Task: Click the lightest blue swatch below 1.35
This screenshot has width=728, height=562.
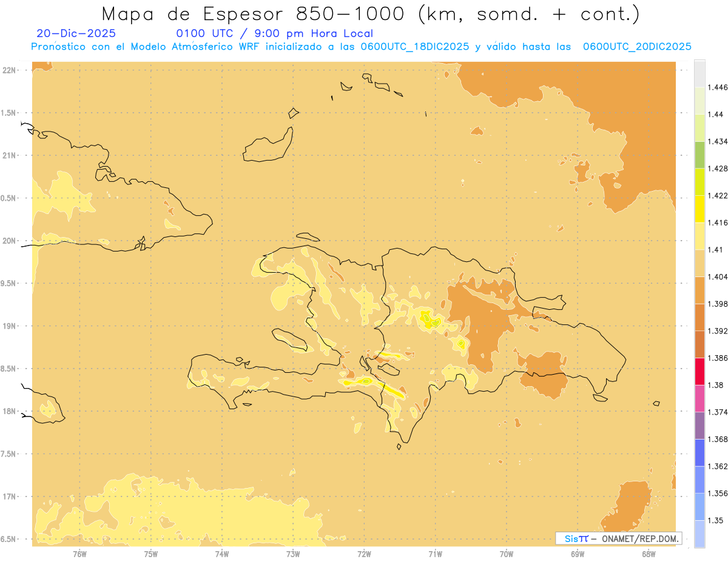Action: (x=699, y=534)
